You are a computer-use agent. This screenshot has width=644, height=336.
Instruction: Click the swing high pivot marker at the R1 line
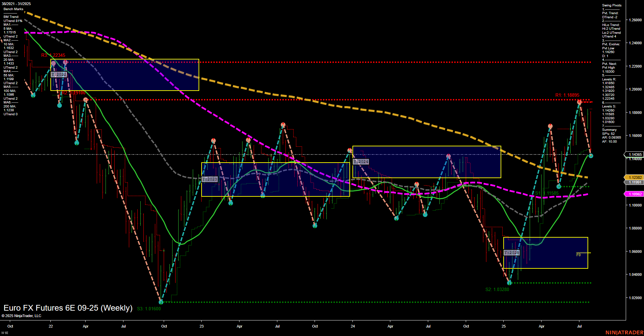[x=579, y=102]
